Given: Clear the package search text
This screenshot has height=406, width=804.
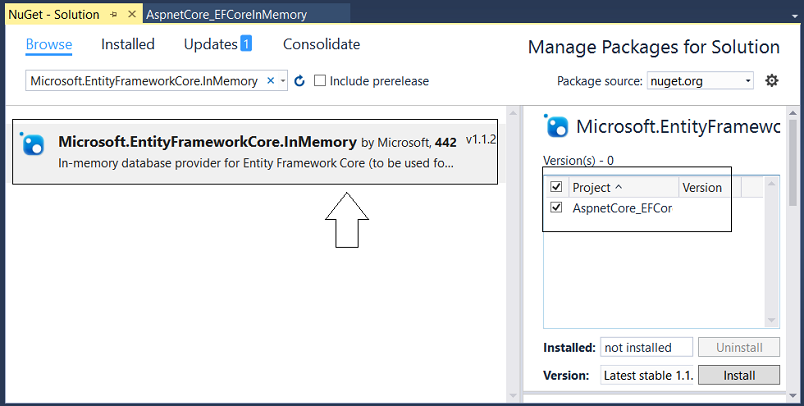Looking at the screenshot, I should click(271, 80).
